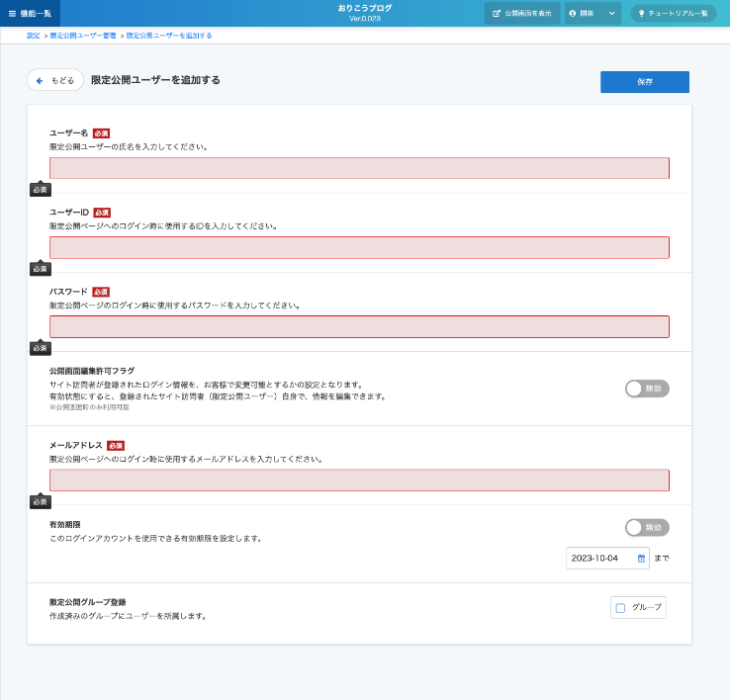This screenshot has width=730, height=700.
Task: Click the おりこうブログ title text
Action: tap(365, 8)
